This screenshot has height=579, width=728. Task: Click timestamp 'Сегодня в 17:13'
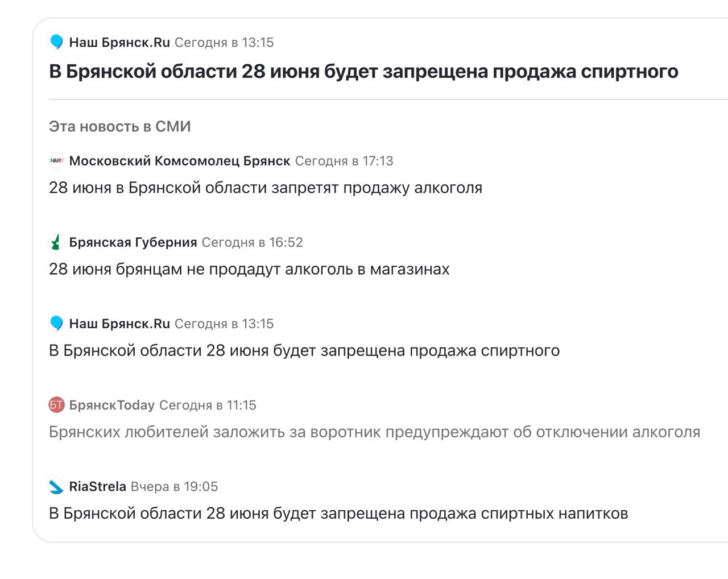point(344,161)
